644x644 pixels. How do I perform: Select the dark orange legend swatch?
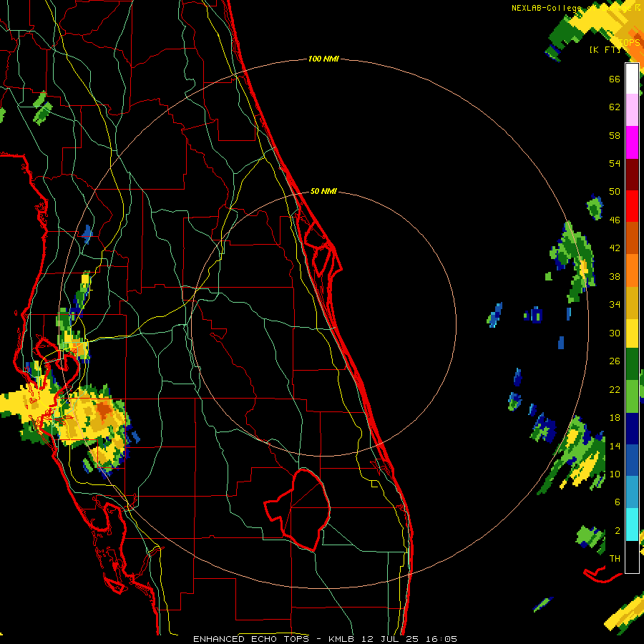[x=632, y=238]
